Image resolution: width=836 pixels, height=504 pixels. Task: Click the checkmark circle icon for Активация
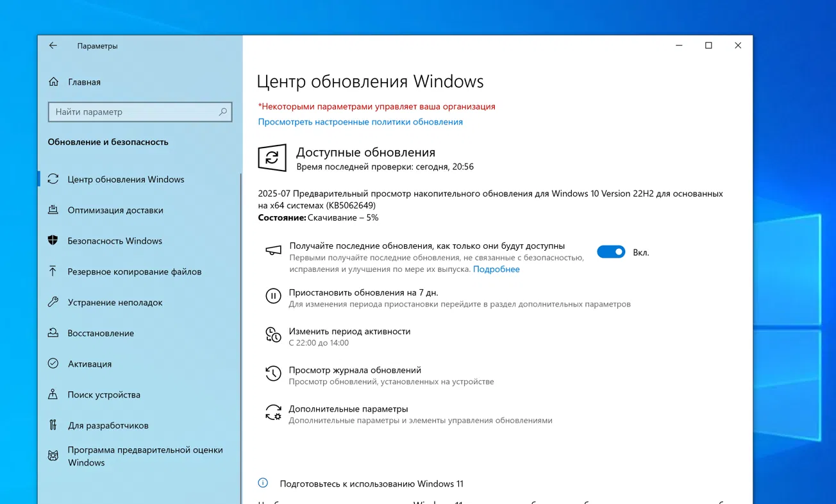pos(53,364)
